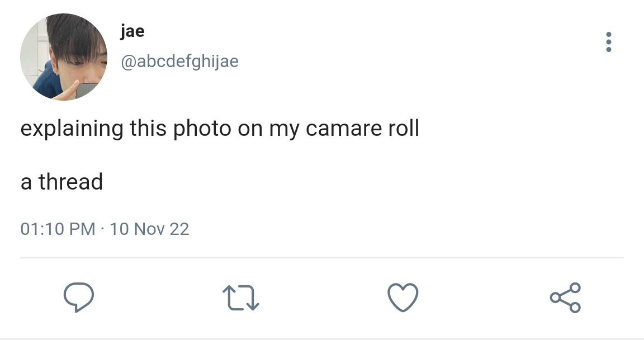644x349 pixels.
Task: View jae's profile picture
Action: [x=64, y=56]
